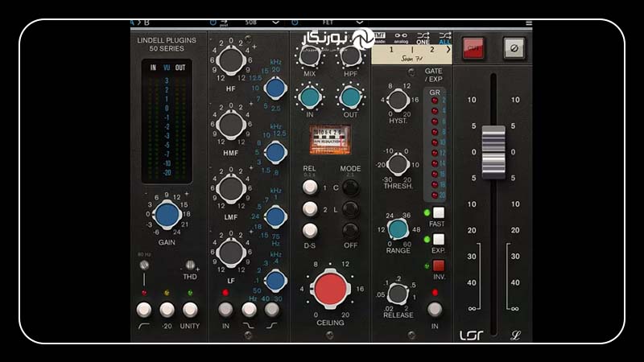Click the 80 Hz high-pass filter button

tap(144, 310)
